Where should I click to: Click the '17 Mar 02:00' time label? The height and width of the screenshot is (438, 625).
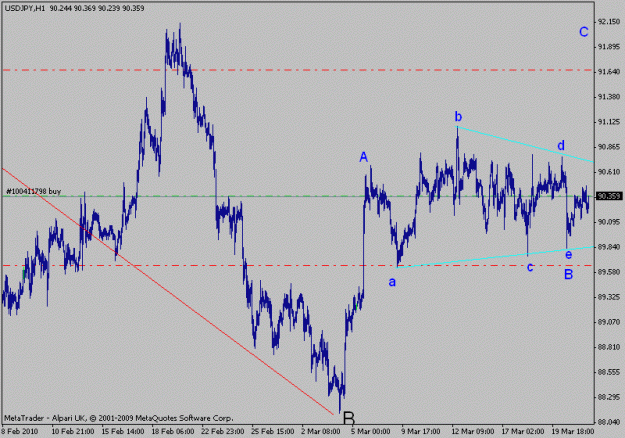(523, 432)
